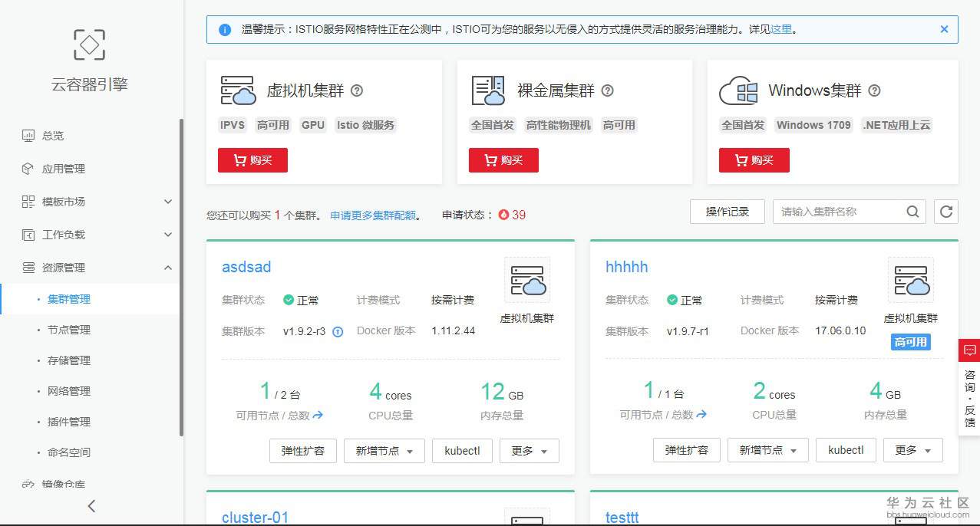Close the ISTIO notice banner
980x526 pixels.
pos(944,29)
